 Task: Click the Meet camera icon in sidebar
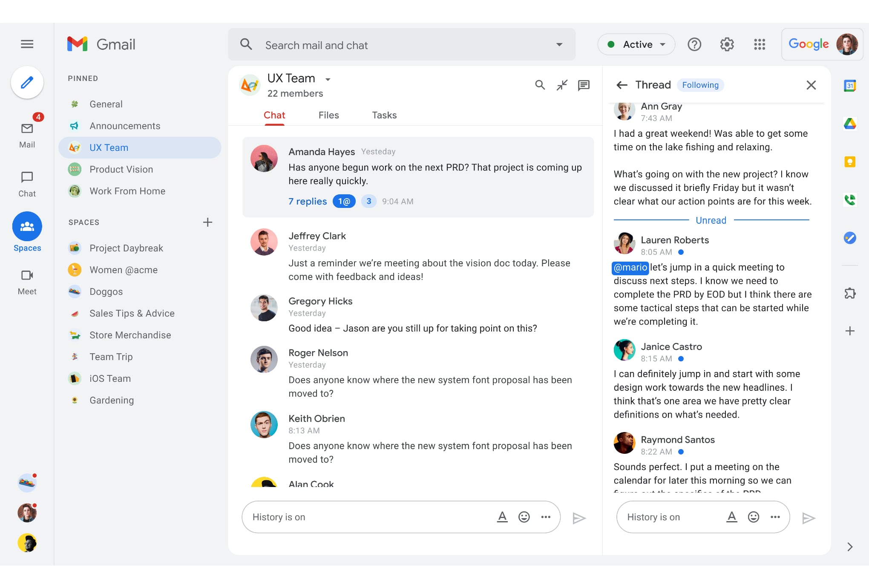(26, 276)
